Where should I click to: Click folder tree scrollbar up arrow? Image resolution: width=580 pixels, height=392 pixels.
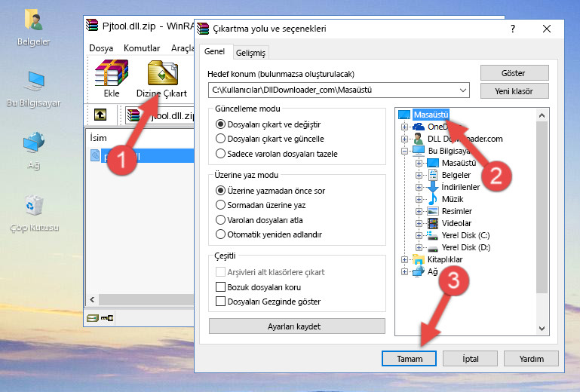[x=542, y=116]
